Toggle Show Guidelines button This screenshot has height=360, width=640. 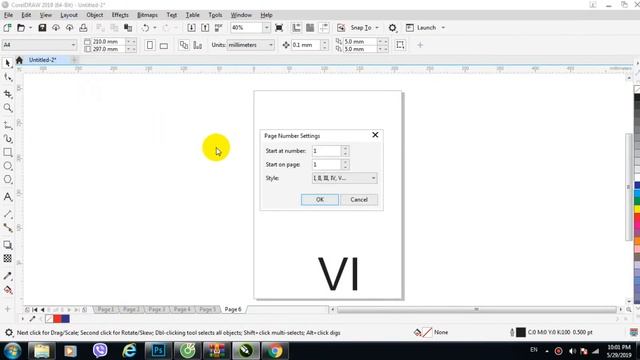(324, 28)
